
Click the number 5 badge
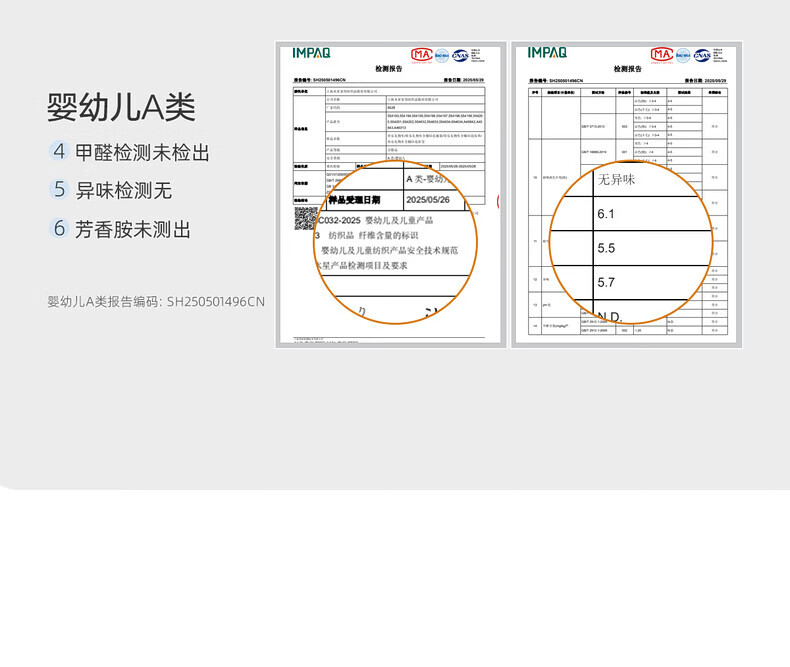tap(59, 190)
